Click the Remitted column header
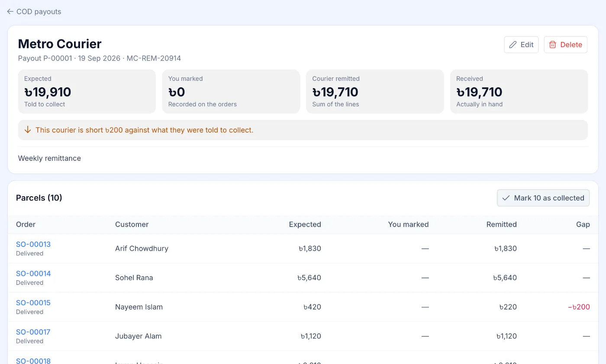This screenshot has height=364, width=606. coord(502,224)
